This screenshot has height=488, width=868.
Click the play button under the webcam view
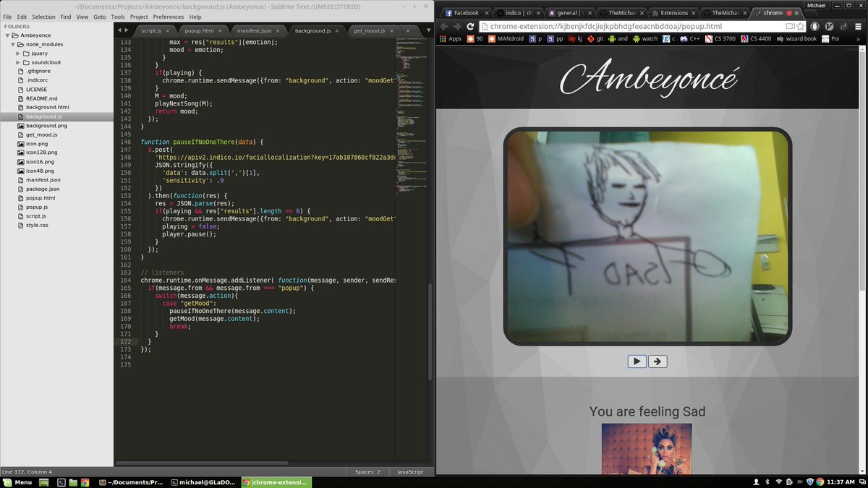(637, 361)
